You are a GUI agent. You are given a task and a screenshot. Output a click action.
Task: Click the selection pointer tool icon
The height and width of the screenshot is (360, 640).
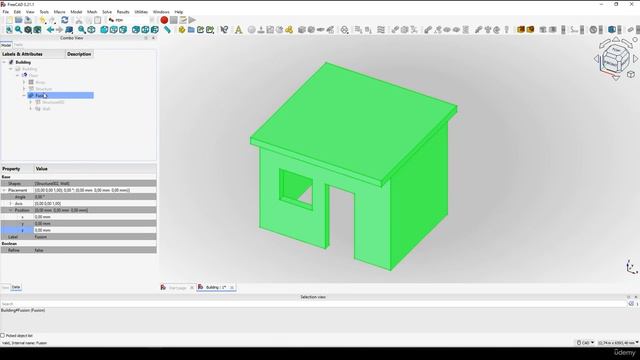click(224, 30)
